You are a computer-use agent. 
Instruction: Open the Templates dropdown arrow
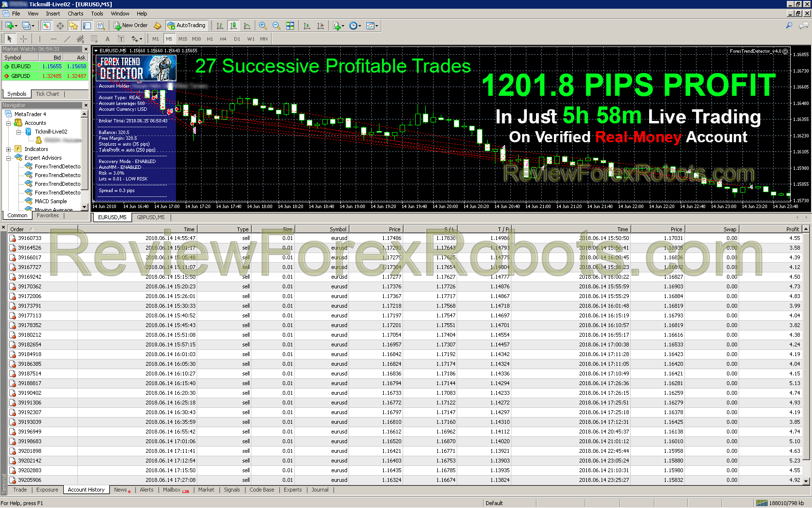coord(377,26)
